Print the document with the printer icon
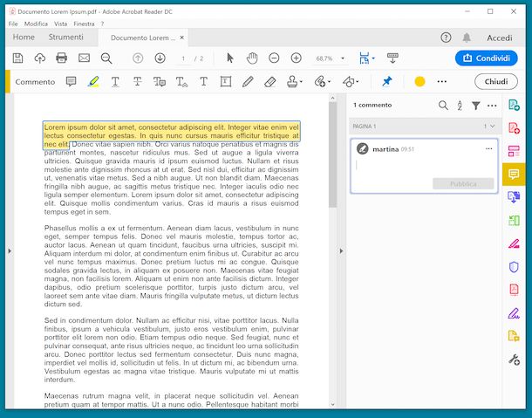The height and width of the screenshot is (418, 532). click(x=61, y=58)
